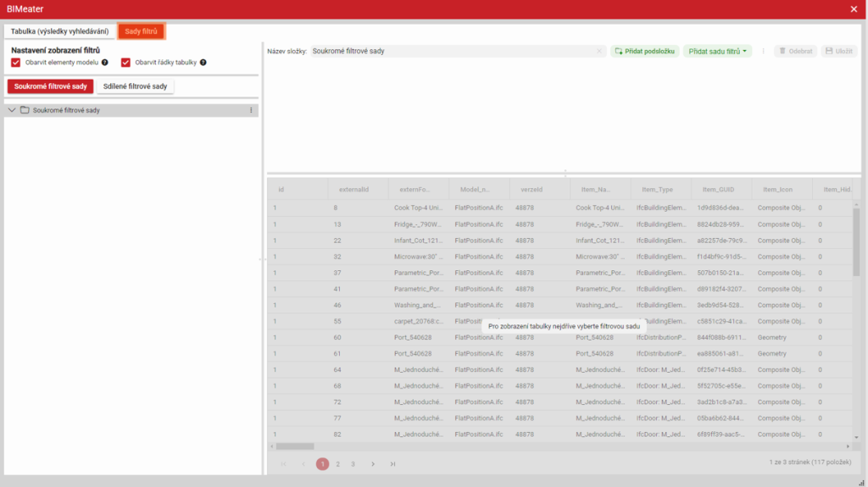Open the Přidat sadu filtrů dropdown
This screenshot has width=868, height=487.
717,52
